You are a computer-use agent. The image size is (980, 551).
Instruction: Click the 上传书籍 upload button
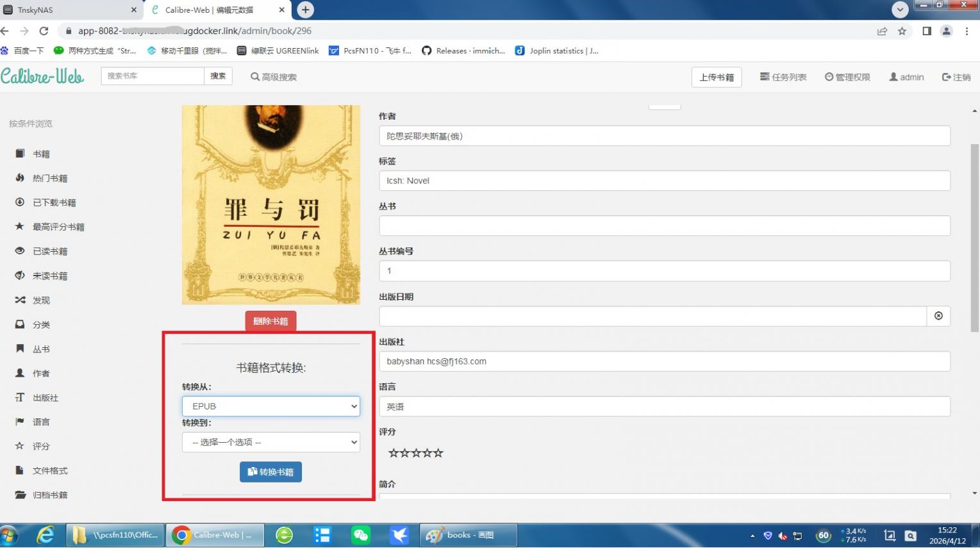pos(716,77)
